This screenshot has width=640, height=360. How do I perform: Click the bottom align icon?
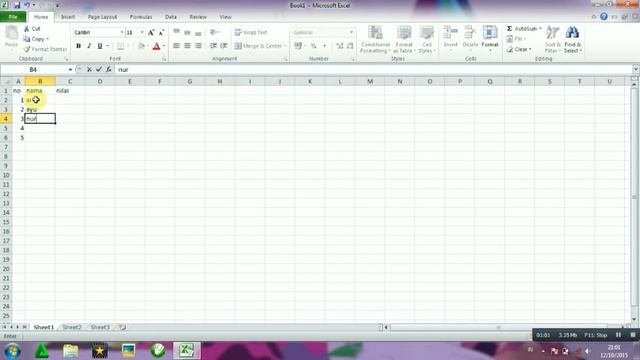[x=198, y=32]
